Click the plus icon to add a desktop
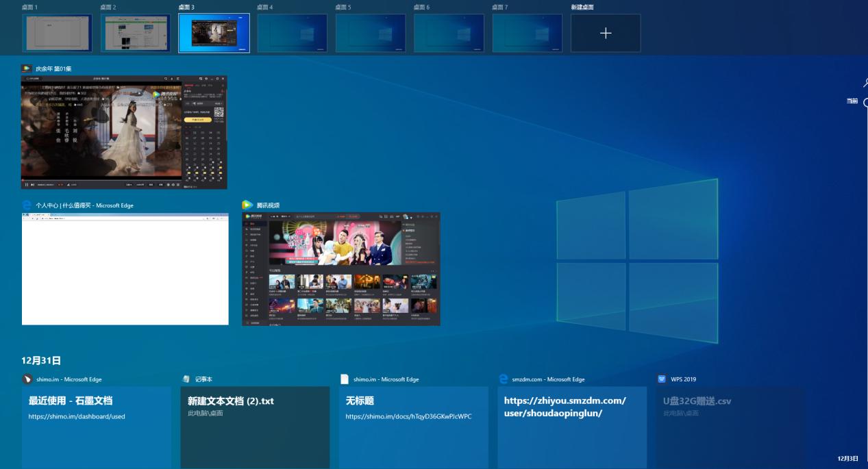868x469 pixels. pos(606,33)
